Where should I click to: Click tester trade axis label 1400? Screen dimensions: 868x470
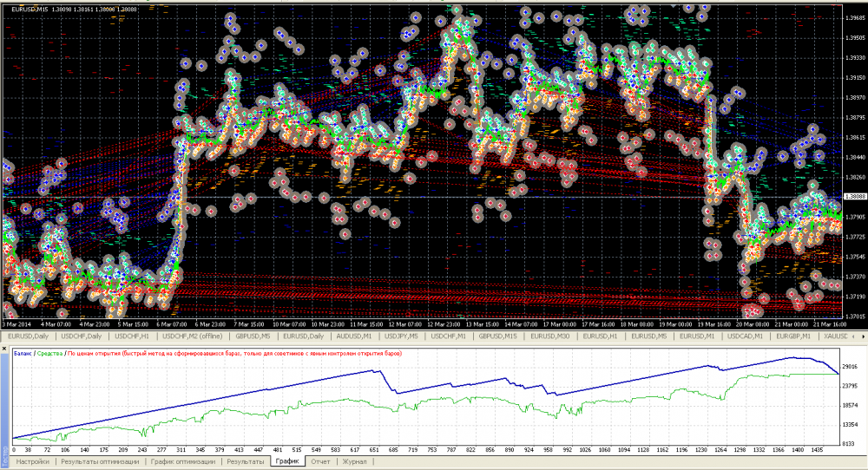(798, 450)
